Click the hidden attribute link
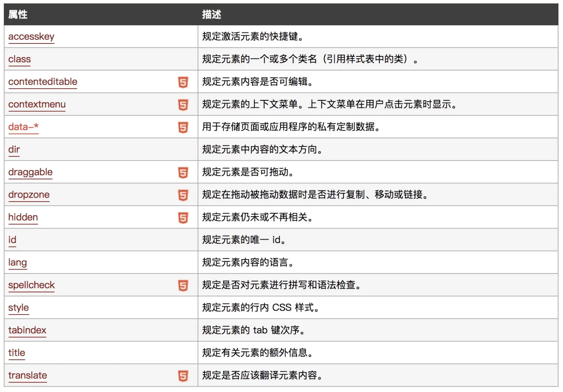563x392 pixels. coord(23,217)
